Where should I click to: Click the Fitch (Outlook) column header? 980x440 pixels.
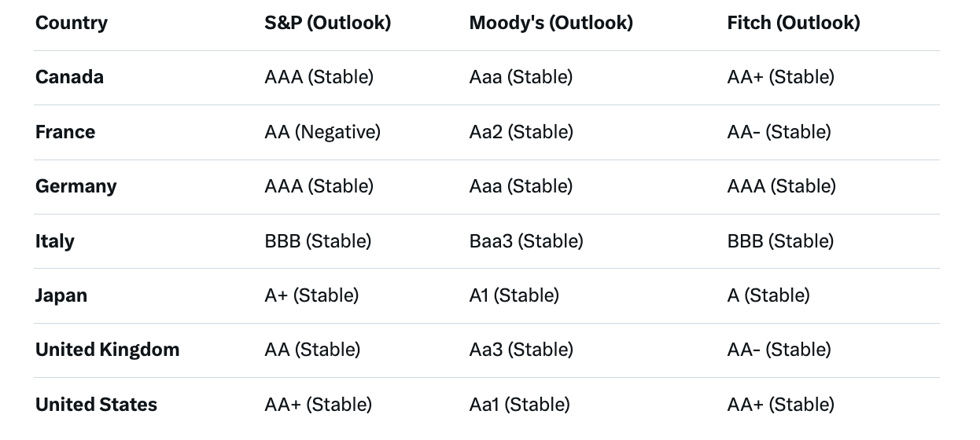794,23
